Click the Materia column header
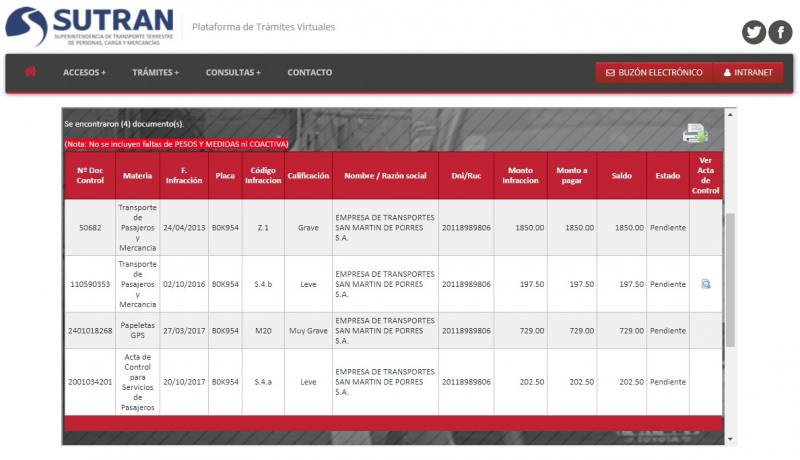 tap(137, 175)
